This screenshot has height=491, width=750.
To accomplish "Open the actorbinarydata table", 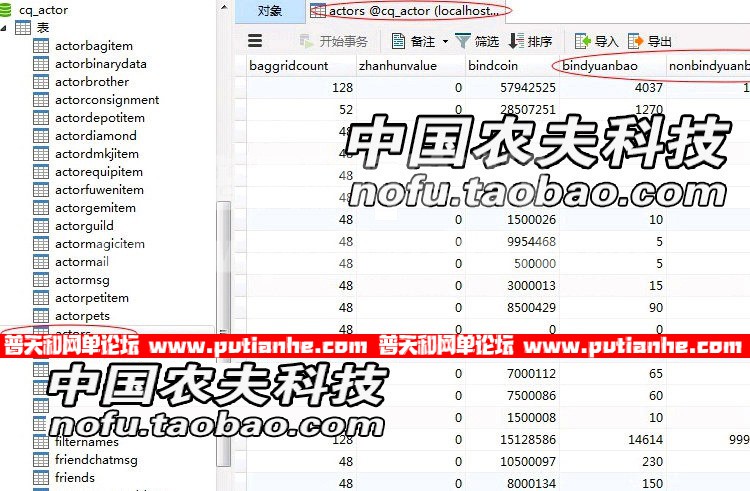I will (100, 64).
